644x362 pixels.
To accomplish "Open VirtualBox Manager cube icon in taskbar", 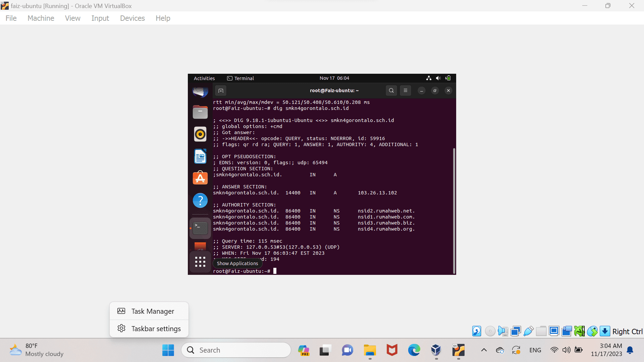I will tap(436, 350).
